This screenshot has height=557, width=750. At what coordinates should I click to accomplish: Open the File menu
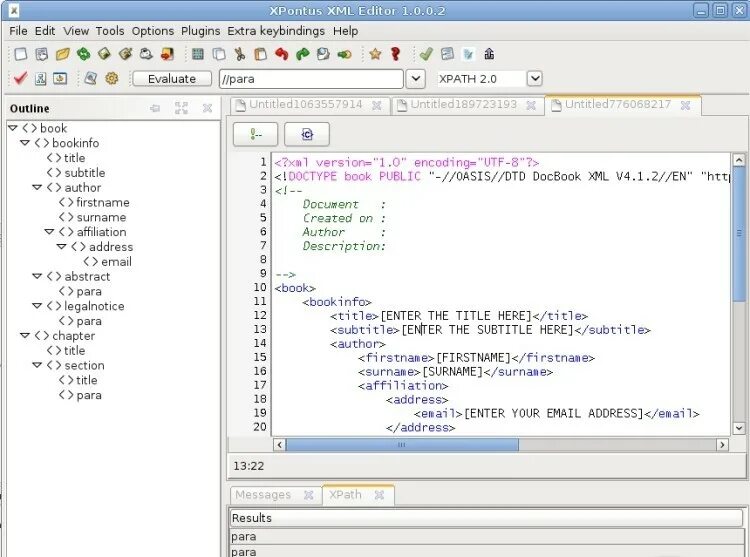click(18, 31)
